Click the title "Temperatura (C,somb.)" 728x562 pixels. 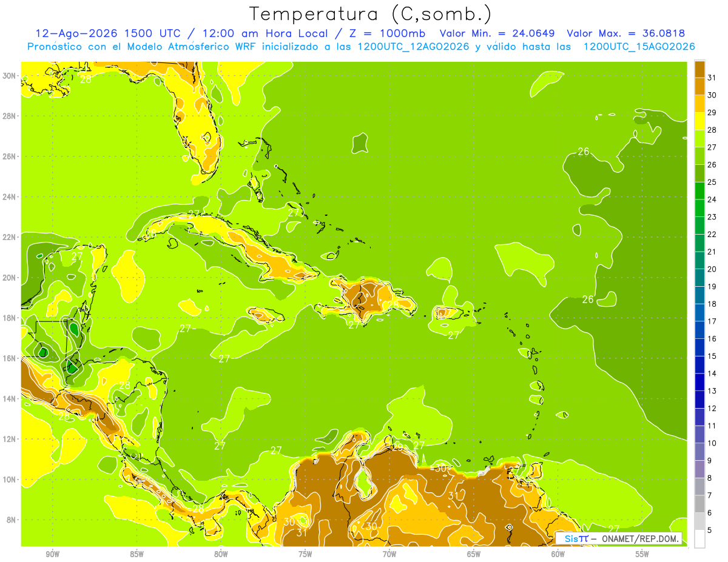[x=370, y=14]
